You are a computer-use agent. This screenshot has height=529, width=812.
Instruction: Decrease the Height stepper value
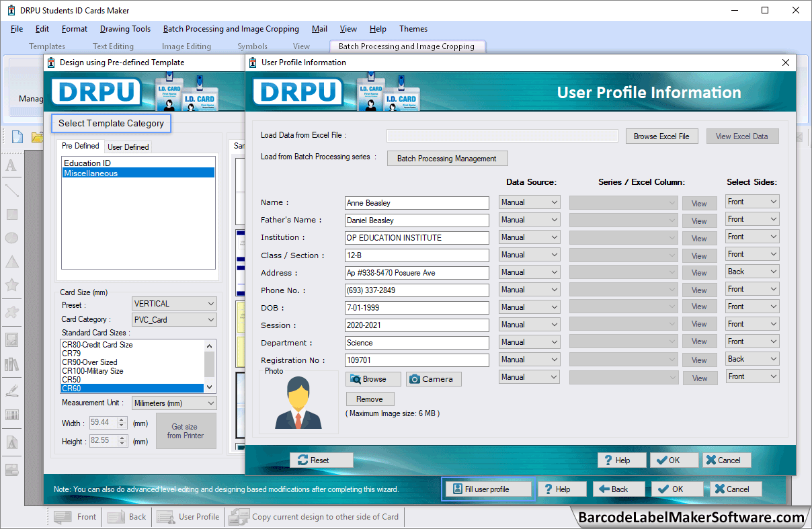click(122, 444)
